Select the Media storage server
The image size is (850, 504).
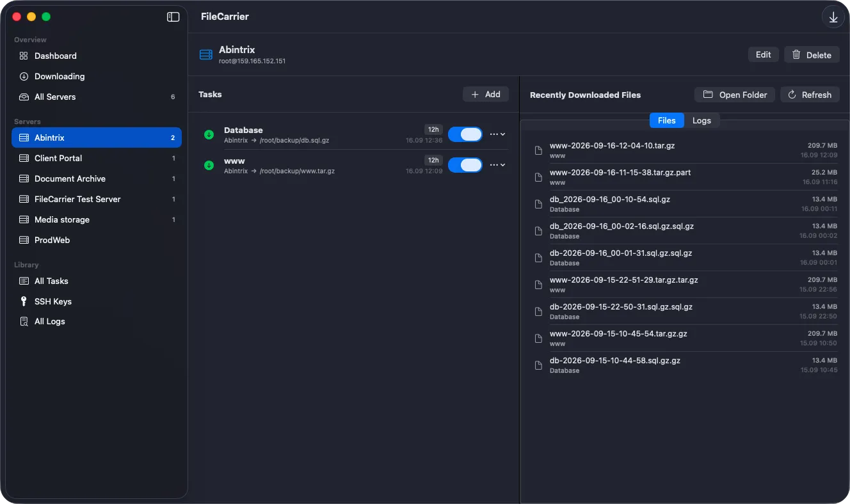pos(97,219)
